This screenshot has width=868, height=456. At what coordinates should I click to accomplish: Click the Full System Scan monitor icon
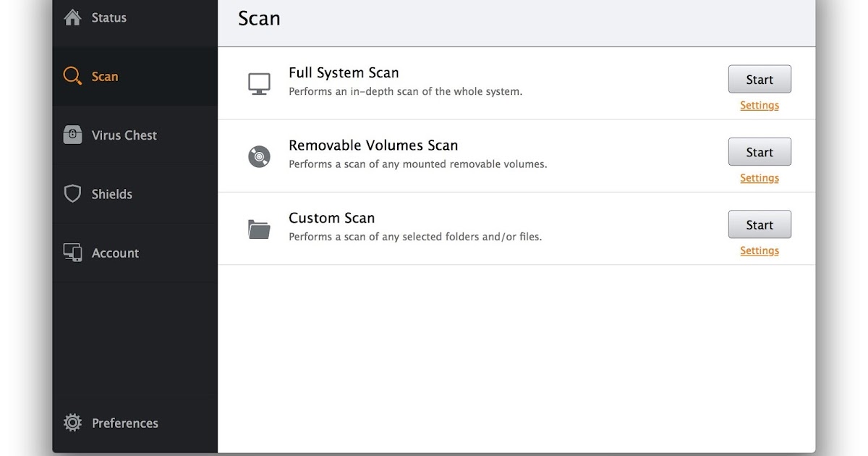(x=259, y=83)
